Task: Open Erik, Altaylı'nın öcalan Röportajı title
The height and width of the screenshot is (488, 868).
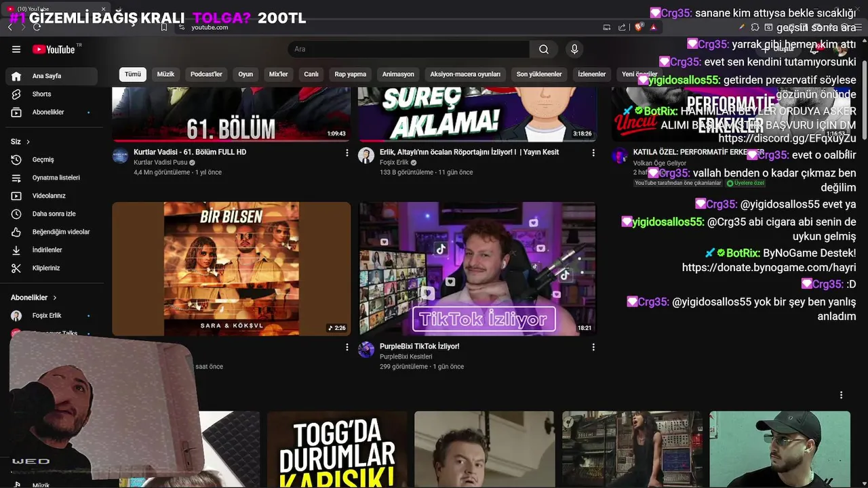Action: pyautogui.click(x=469, y=152)
